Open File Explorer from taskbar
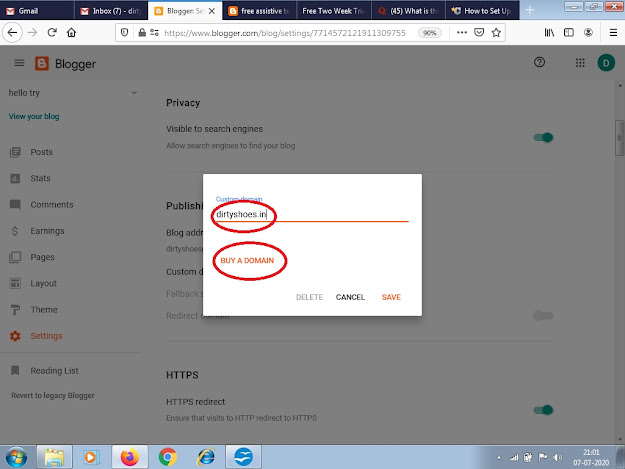The width and height of the screenshot is (625, 469). [x=54, y=457]
